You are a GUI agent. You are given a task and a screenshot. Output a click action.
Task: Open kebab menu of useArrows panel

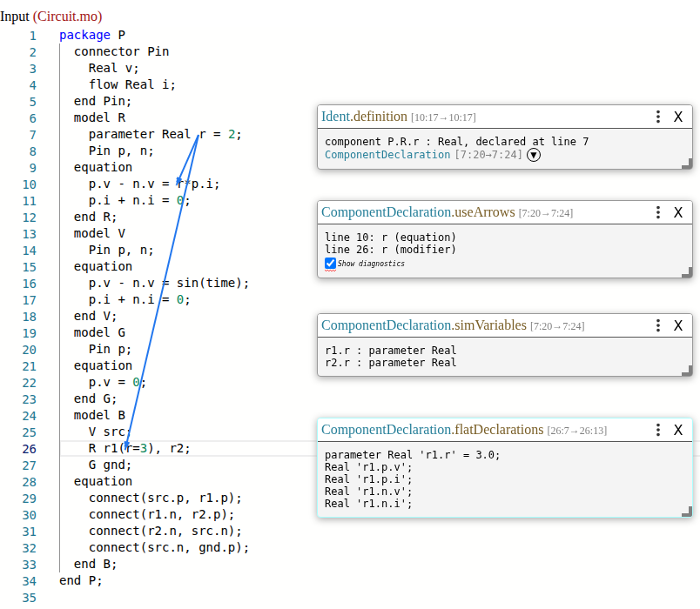(658, 212)
